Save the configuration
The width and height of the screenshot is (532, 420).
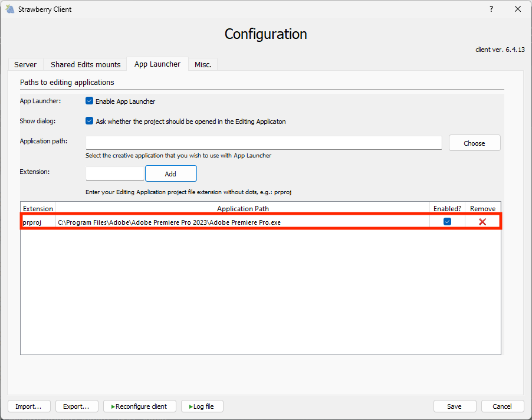click(454, 406)
